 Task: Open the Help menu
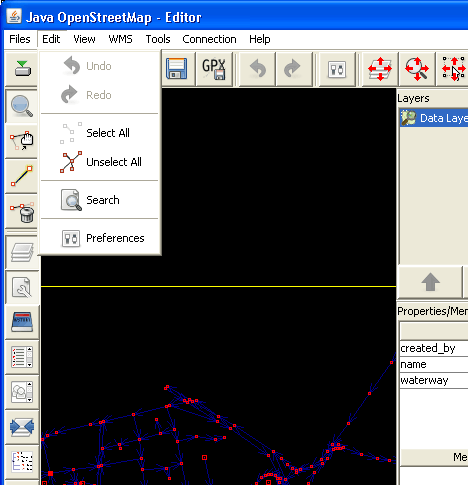click(260, 39)
